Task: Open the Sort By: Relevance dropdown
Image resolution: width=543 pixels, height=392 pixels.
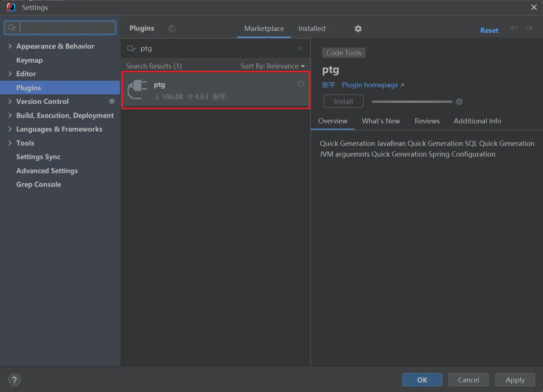Action: click(273, 66)
